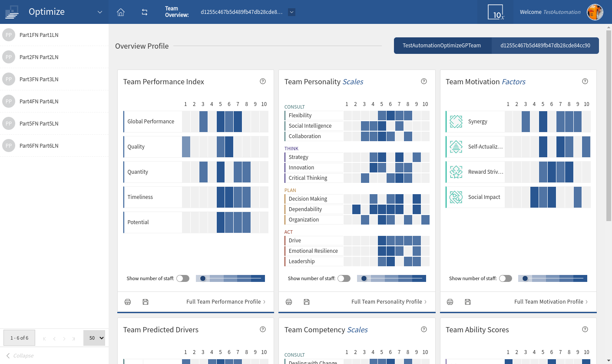
Task: Save the Team Personality Scales card
Action: (x=307, y=302)
